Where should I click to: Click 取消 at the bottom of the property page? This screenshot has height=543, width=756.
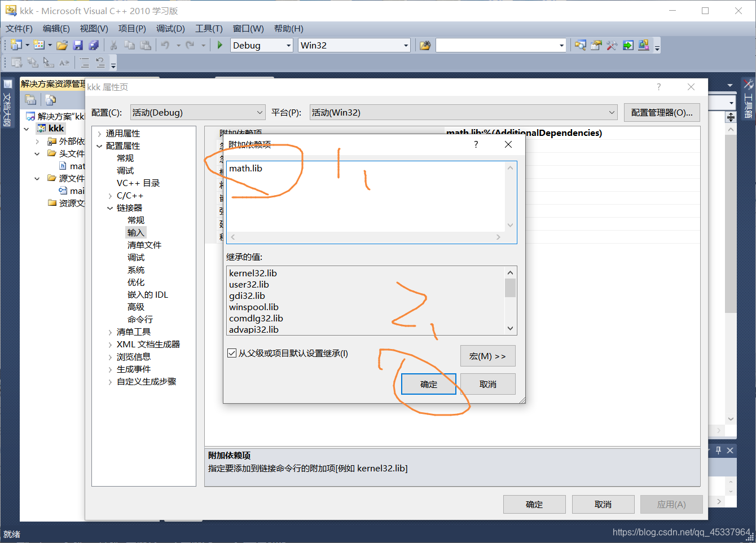coord(603,504)
